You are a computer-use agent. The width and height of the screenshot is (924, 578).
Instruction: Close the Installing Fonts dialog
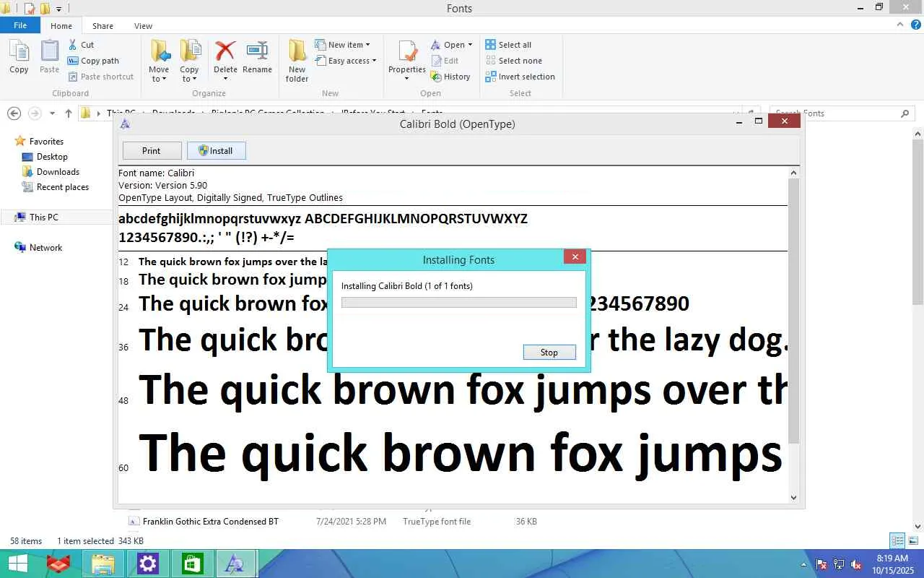coord(575,256)
